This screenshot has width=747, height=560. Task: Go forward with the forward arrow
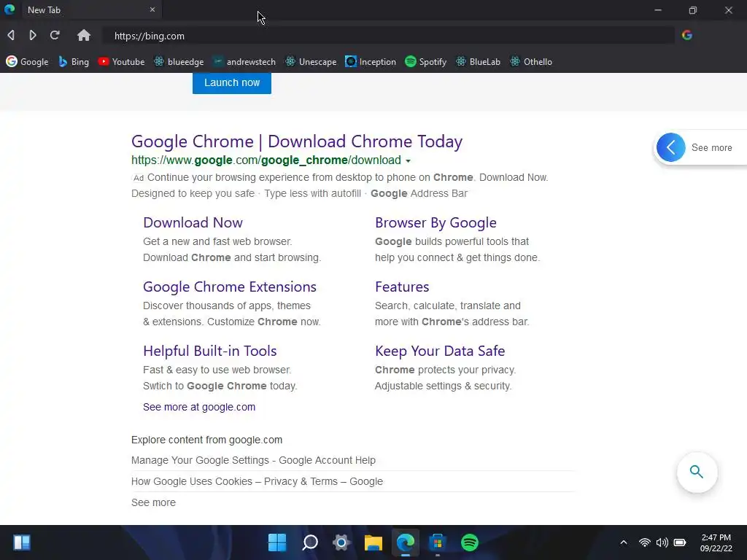[x=32, y=35]
